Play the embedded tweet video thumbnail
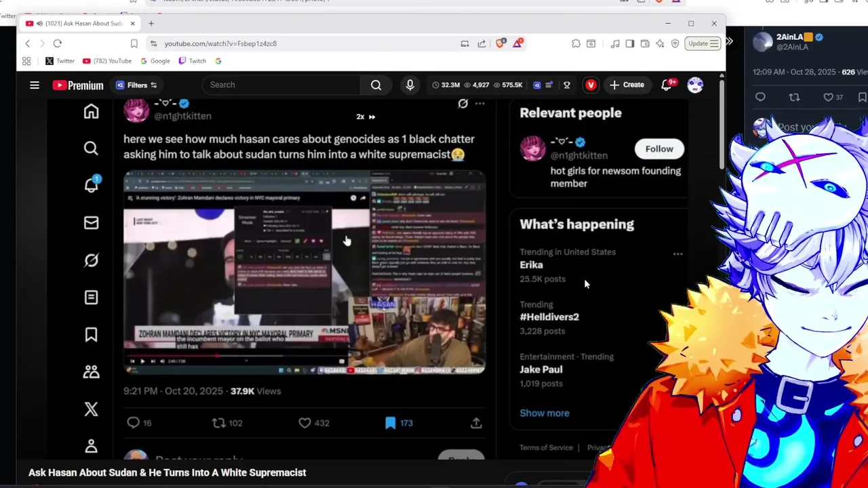 (304, 272)
